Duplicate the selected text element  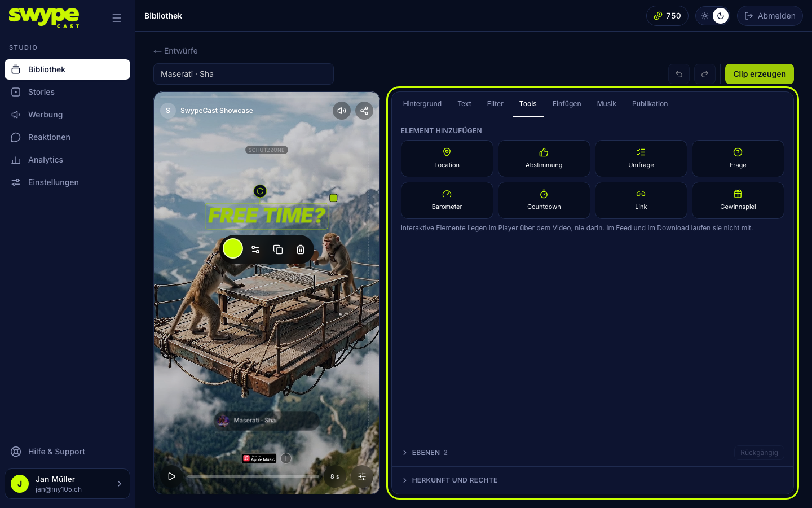(x=278, y=249)
